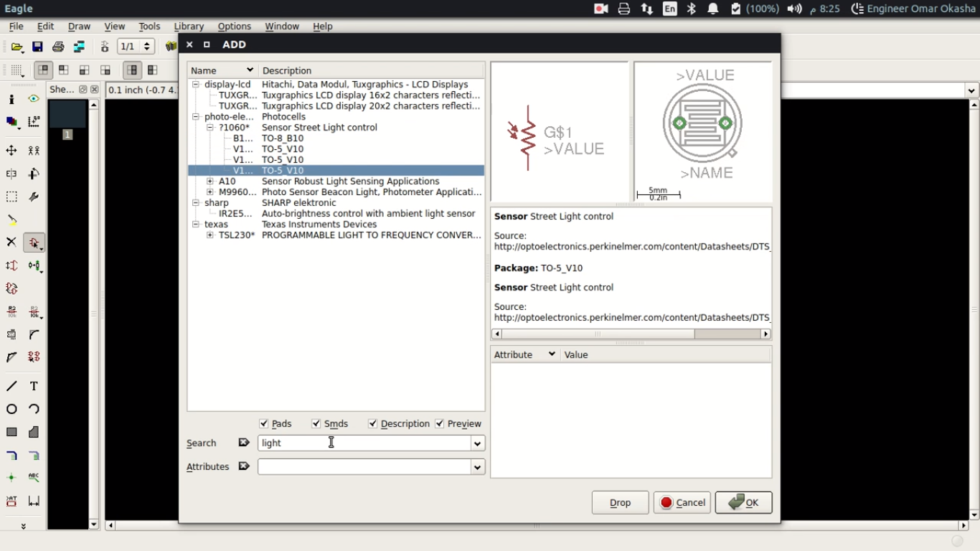
Task: Toggle the Smds checkbox
Action: [316, 423]
